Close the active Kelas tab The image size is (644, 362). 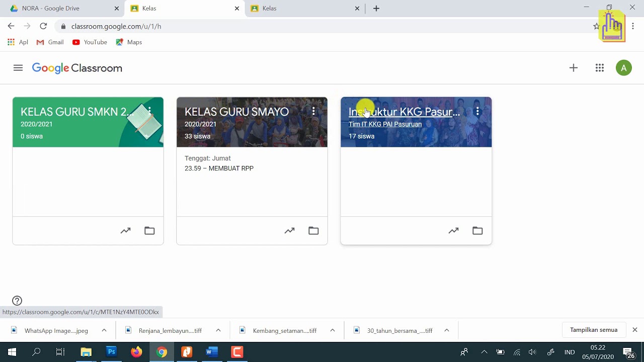point(237,9)
